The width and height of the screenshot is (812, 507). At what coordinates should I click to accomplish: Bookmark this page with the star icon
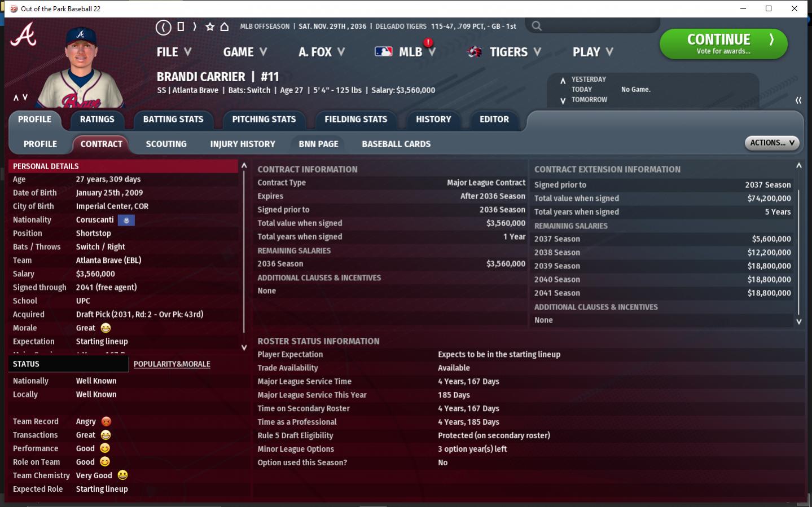point(210,27)
